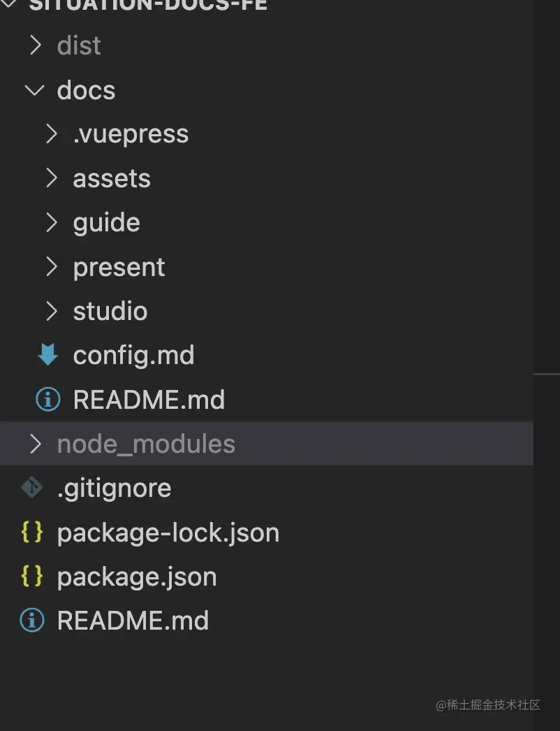The height and width of the screenshot is (731, 560).
Task: Expand the .vuepress folder chevron
Action: point(51,133)
